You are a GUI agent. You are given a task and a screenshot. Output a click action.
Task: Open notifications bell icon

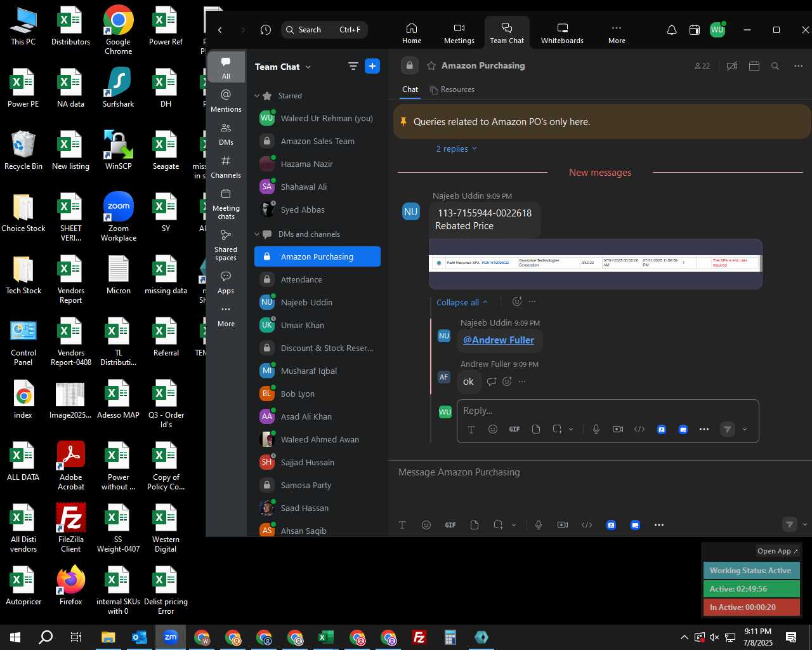(672, 30)
